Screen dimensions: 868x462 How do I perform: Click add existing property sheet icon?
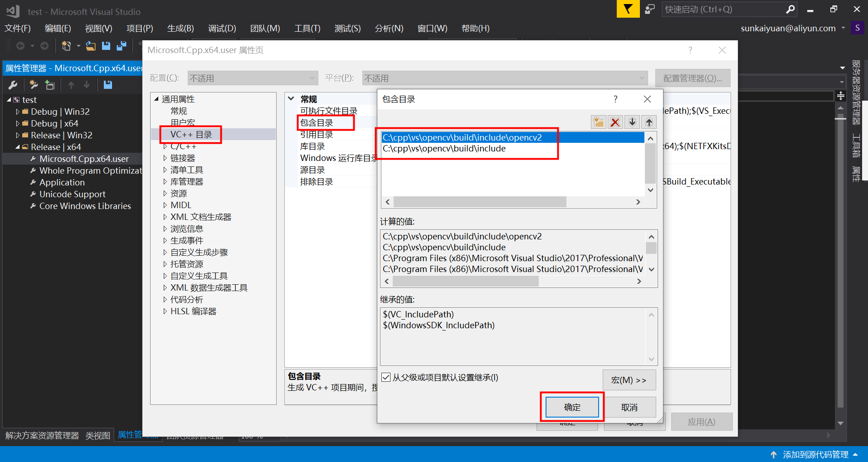(x=50, y=85)
